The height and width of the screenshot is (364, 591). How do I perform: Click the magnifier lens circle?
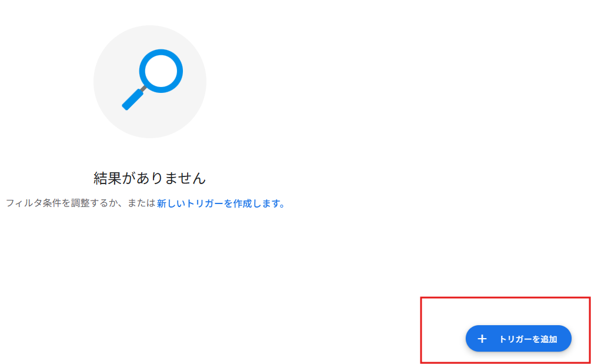coord(161,71)
